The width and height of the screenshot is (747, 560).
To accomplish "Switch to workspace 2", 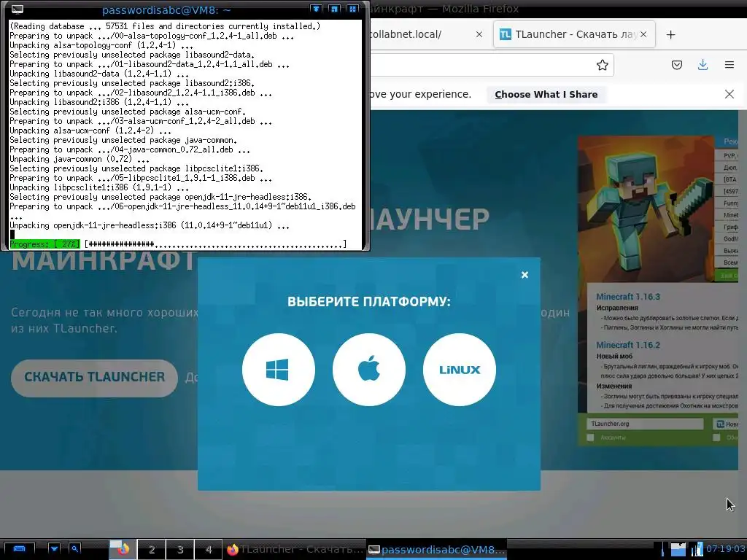I will pyautogui.click(x=152, y=550).
